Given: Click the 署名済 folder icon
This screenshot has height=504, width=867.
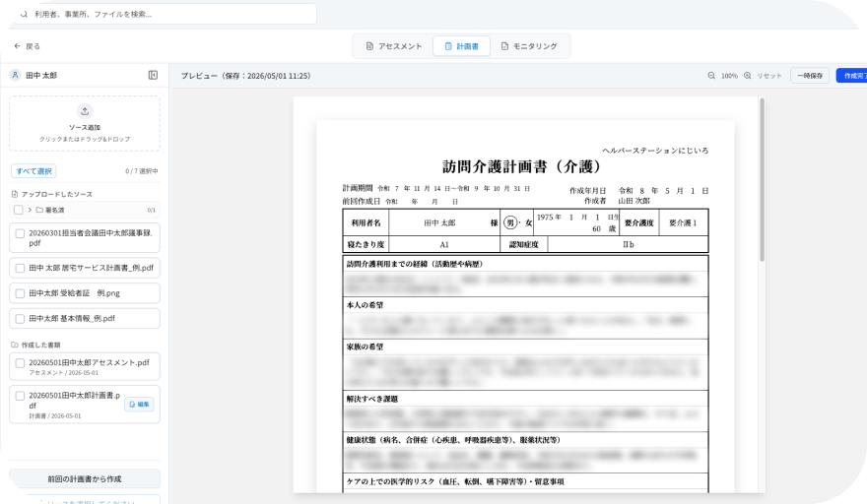Looking at the screenshot, I should [x=39, y=210].
